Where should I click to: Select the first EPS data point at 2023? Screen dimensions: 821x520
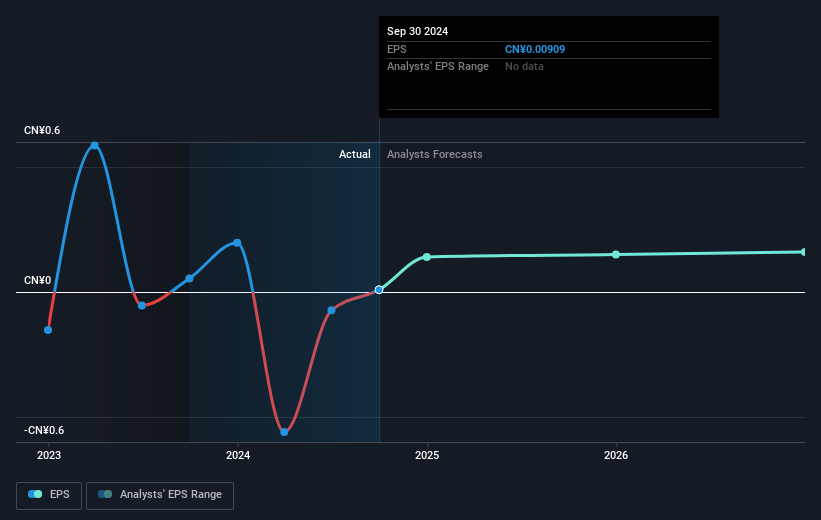tap(48, 330)
